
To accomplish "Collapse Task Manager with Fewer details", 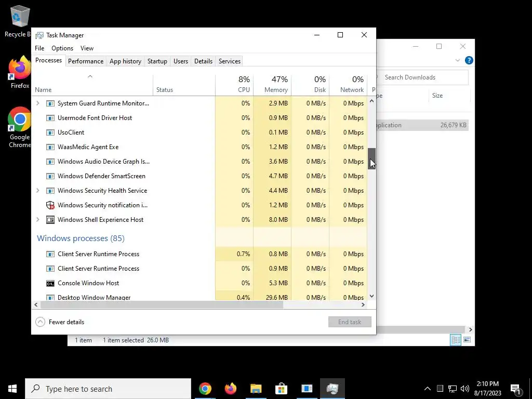I will coord(60,322).
